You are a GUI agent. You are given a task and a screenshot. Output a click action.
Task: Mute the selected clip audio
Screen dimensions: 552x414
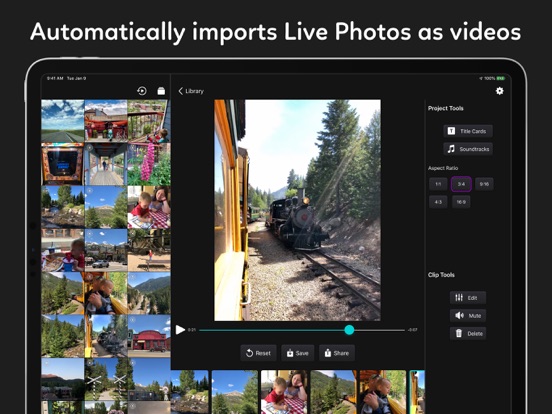tap(468, 316)
